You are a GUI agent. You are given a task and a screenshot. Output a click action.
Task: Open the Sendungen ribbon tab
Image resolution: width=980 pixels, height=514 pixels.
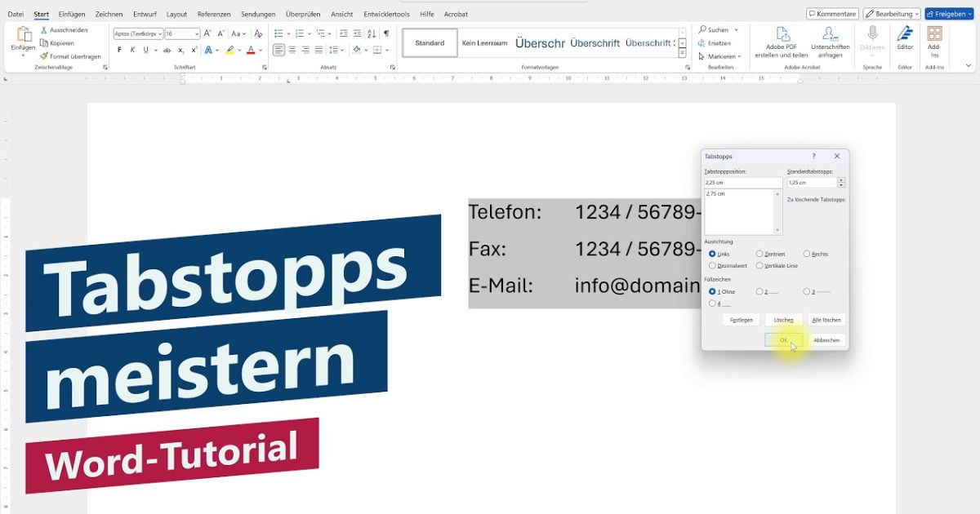[x=259, y=14]
